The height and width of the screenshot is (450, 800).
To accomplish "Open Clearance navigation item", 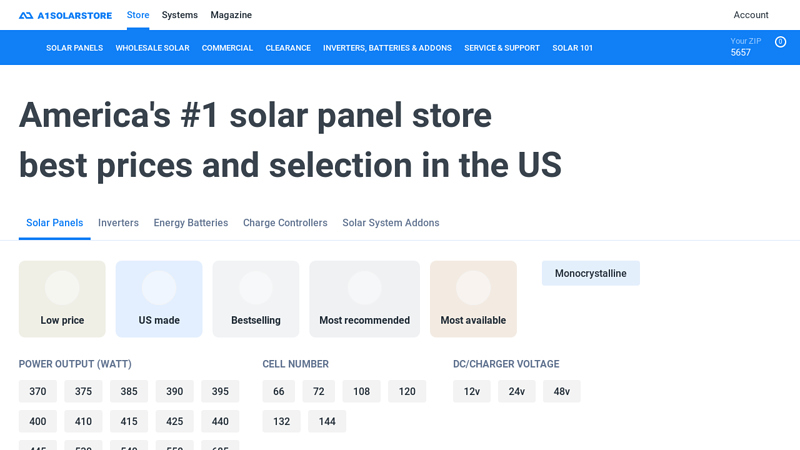I will (288, 48).
